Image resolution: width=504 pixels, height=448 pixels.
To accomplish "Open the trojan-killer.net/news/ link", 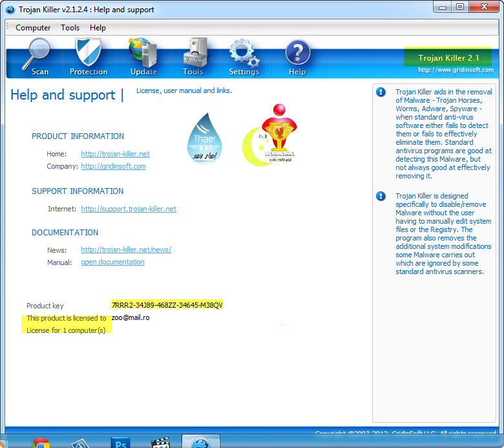I will tap(126, 250).
